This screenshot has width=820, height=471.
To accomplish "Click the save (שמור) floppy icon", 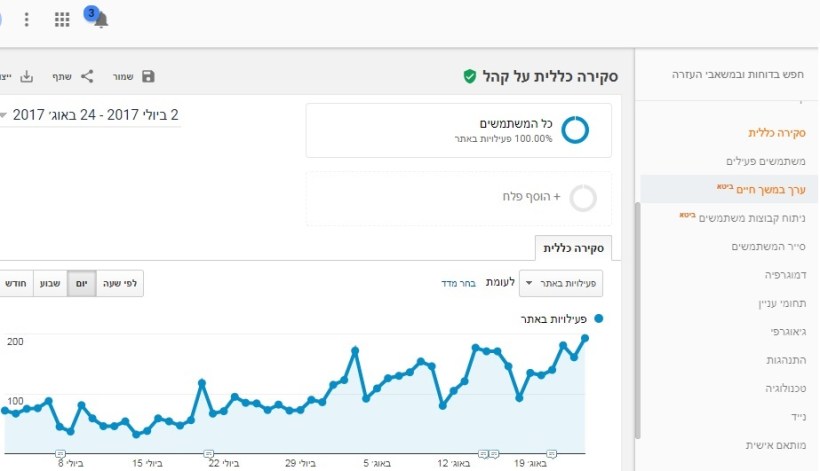I will (149, 77).
